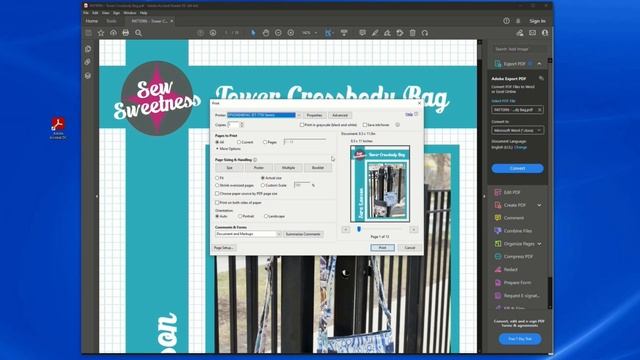Select the Pages range radio button
Image resolution: width=640 pixels, height=360 pixels.
click(265, 142)
